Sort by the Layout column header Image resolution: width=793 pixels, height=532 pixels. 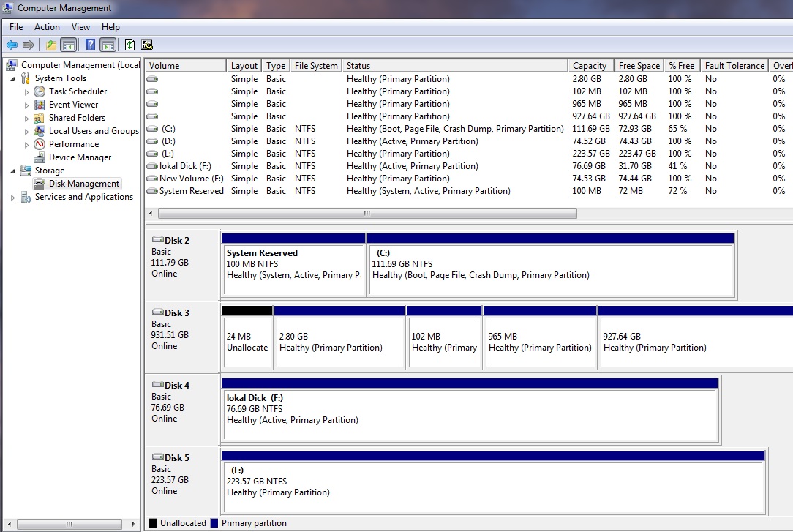(x=244, y=66)
